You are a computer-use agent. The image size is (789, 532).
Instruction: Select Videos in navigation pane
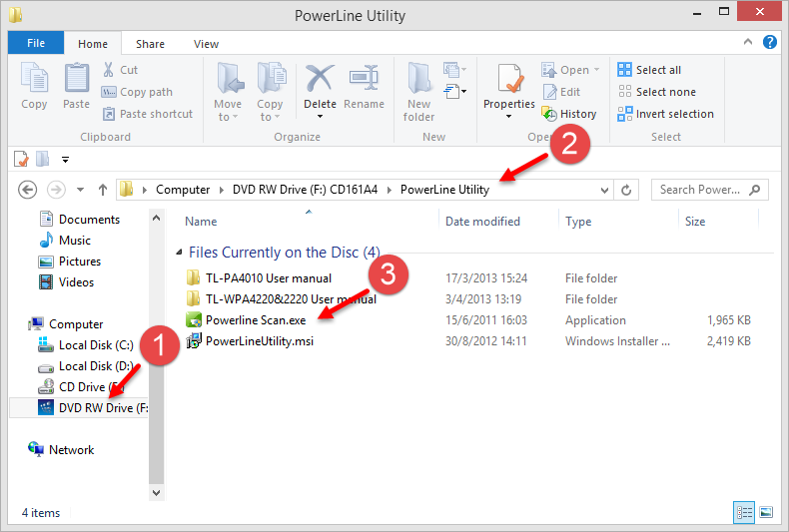tap(67, 282)
